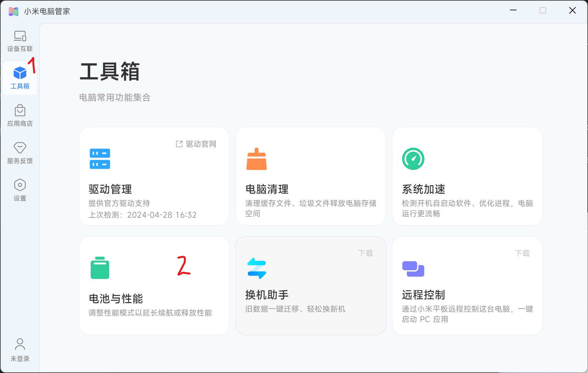Click the 电脑常用功能集合 subtitle

(115, 97)
